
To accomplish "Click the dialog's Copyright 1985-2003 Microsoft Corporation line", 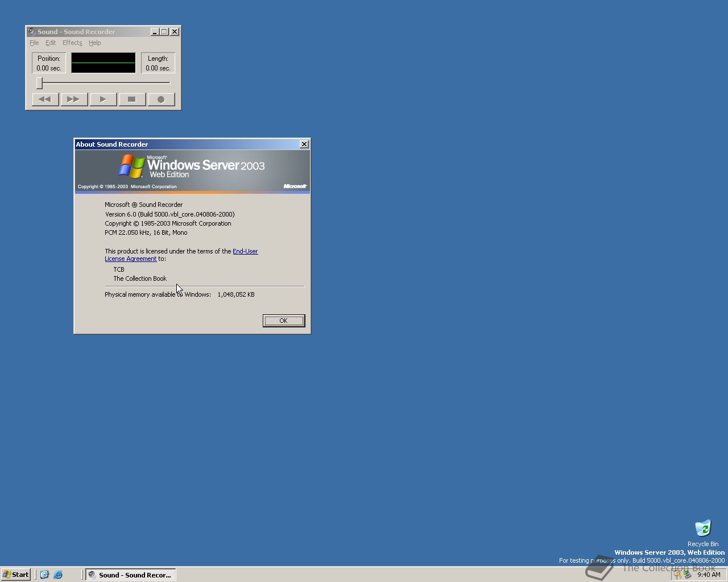I will [x=168, y=223].
